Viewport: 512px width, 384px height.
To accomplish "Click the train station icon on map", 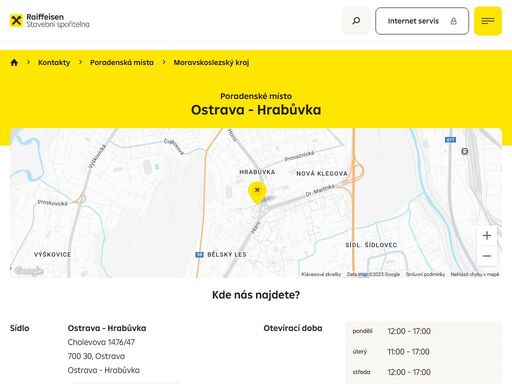I will (464, 151).
